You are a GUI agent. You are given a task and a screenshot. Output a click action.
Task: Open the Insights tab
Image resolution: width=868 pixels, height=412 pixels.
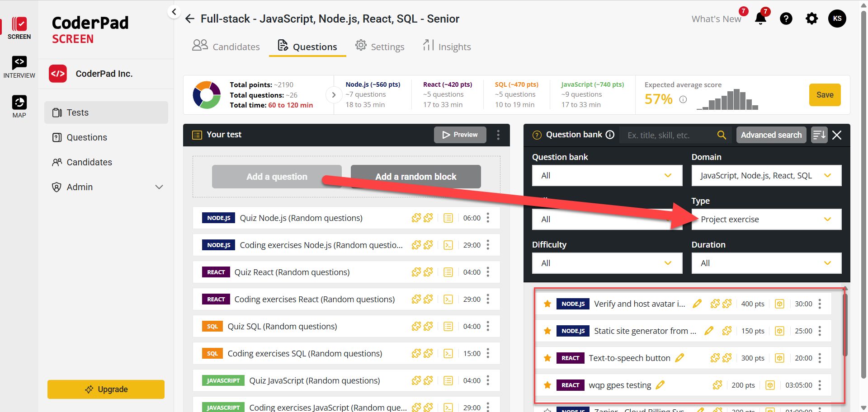click(447, 47)
